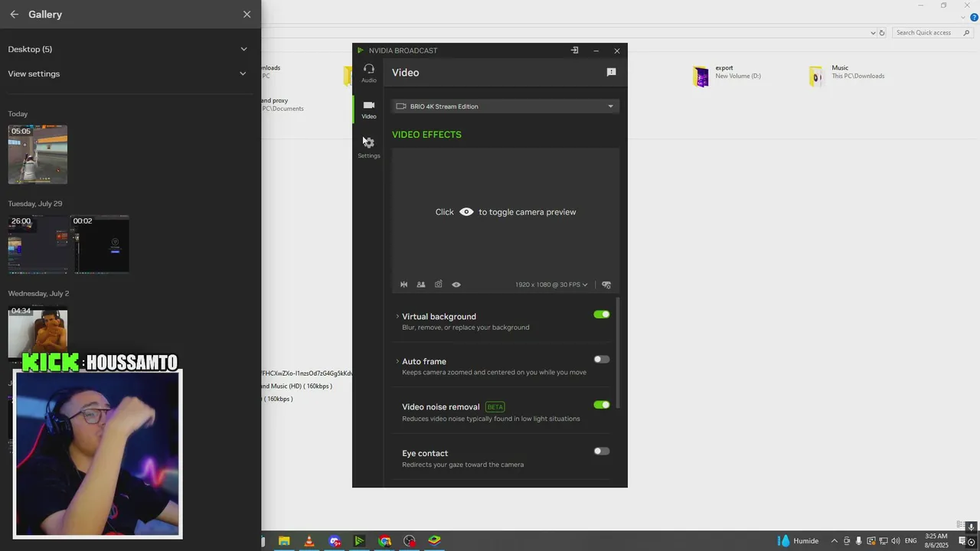Viewport: 980px width, 551px height.
Task: Click the microphone tray icon
Action: [858, 541]
